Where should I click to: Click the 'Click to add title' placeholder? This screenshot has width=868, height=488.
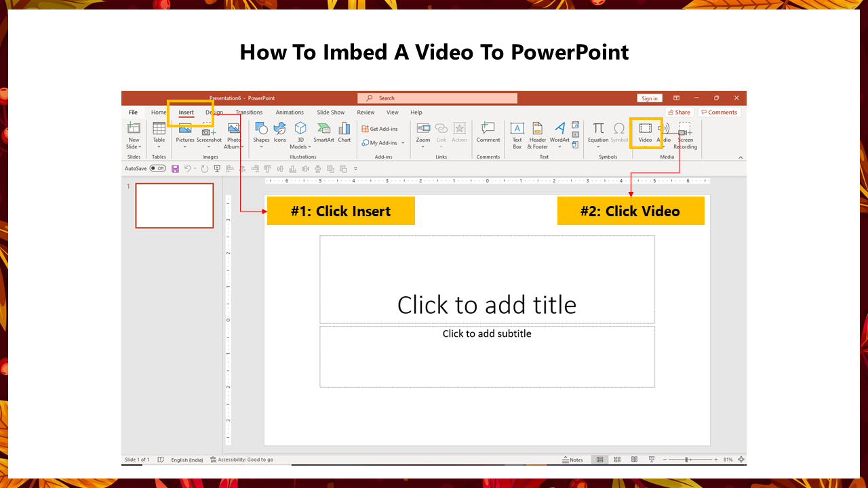tap(487, 279)
